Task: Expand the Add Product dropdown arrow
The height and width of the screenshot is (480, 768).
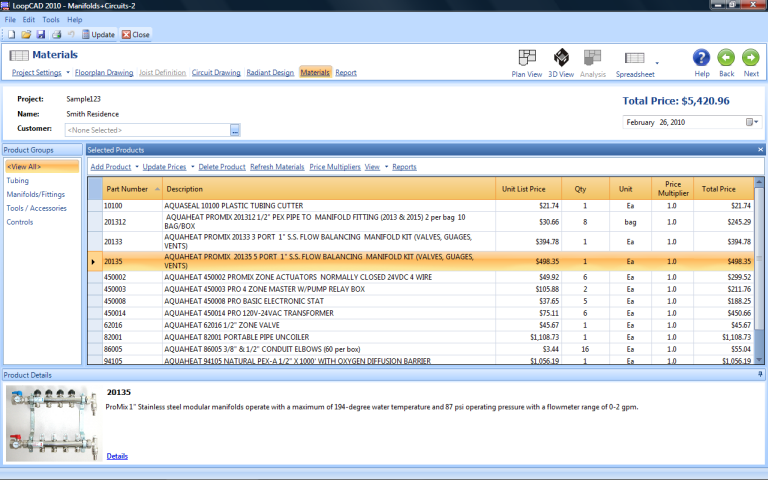Action: coord(137,167)
